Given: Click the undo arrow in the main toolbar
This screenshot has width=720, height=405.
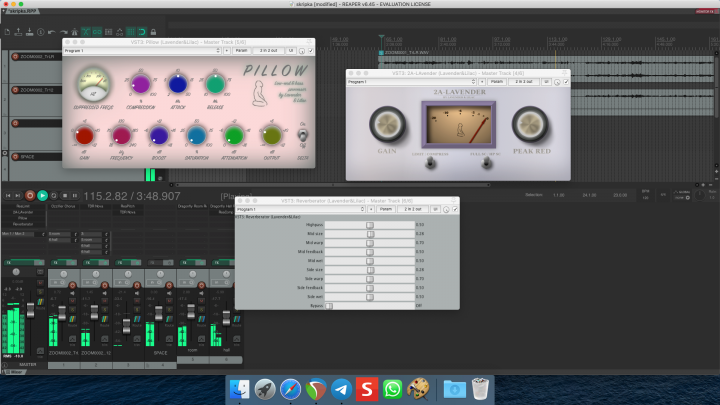Looking at the screenshot, I should (x=51, y=32).
